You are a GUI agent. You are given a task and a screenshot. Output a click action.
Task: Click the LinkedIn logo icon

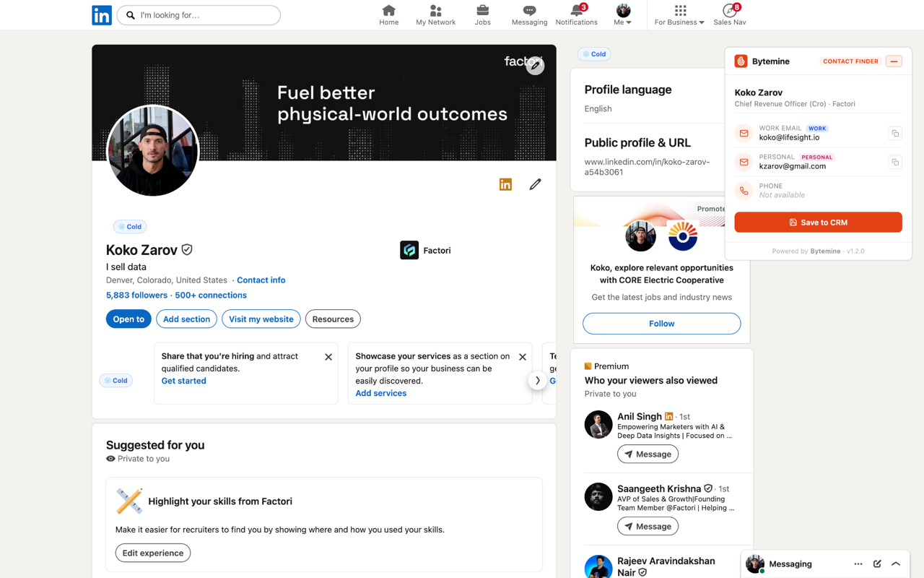102,15
